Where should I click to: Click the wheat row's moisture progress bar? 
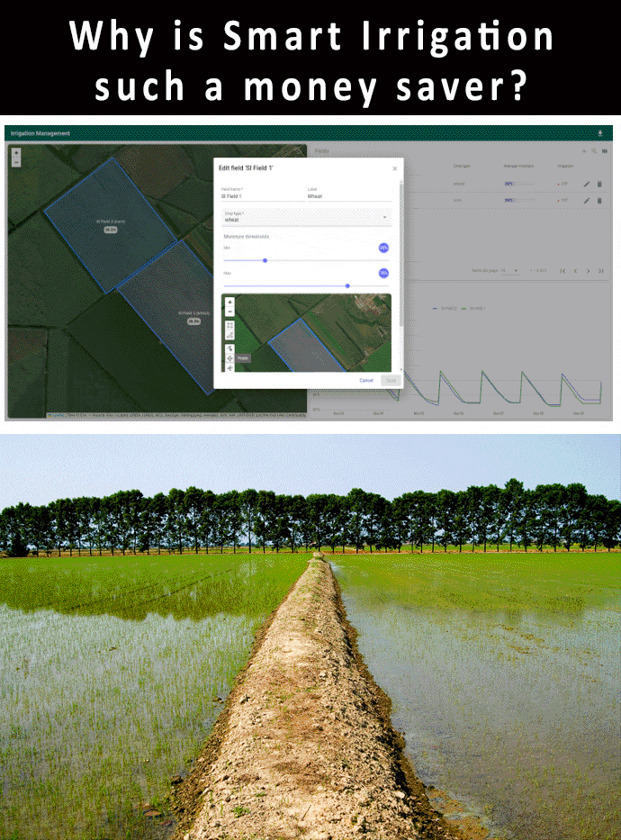click(x=518, y=184)
